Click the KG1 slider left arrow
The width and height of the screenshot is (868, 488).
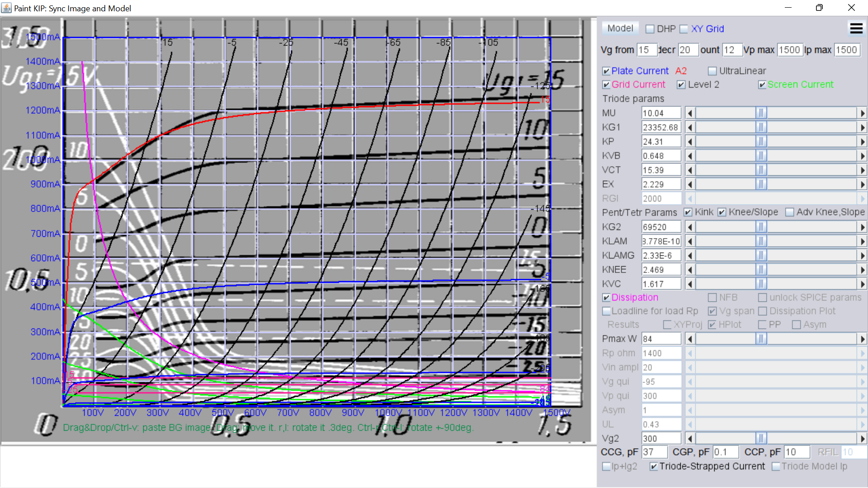690,127
